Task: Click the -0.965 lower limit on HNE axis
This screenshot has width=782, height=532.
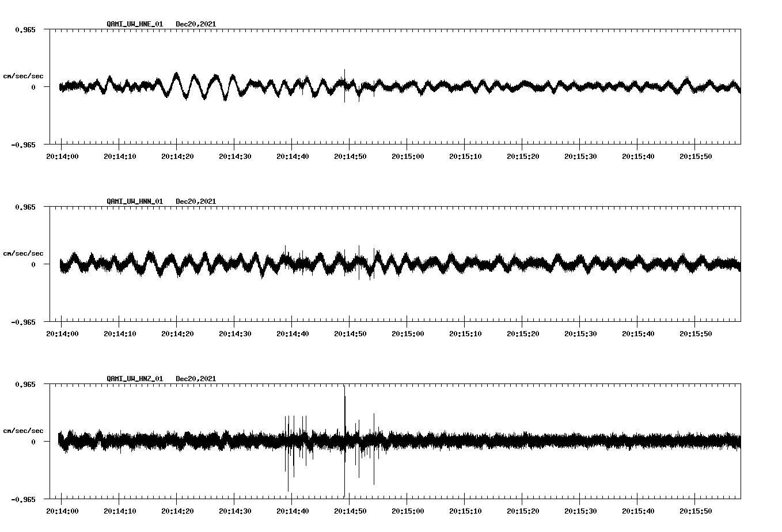Action: click(23, 145)
